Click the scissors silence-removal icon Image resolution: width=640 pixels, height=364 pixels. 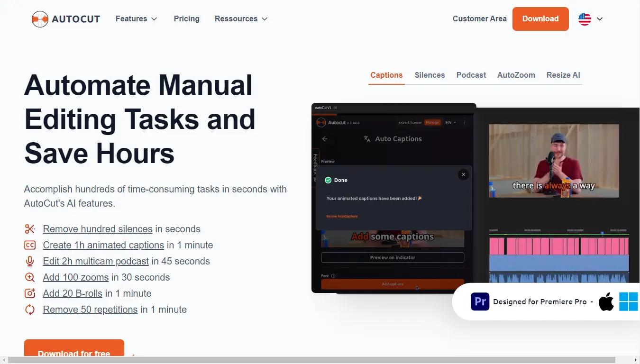pos(30,229)
